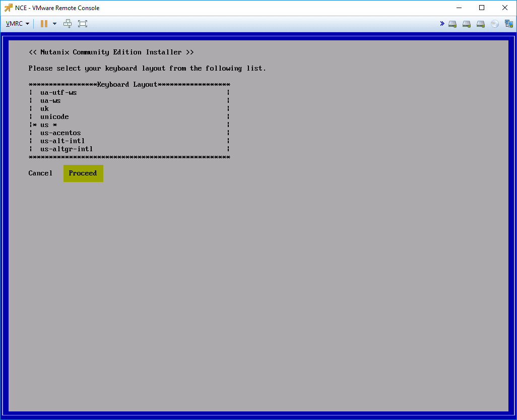Select the currently starred 'us' layout entry
Image resolution: width=517 pixels, height=420 pixels.
point(45,125)
